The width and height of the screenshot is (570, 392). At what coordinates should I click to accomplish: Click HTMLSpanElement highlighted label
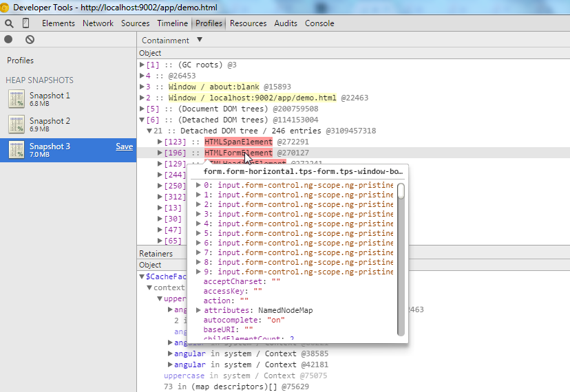[238, 142]
